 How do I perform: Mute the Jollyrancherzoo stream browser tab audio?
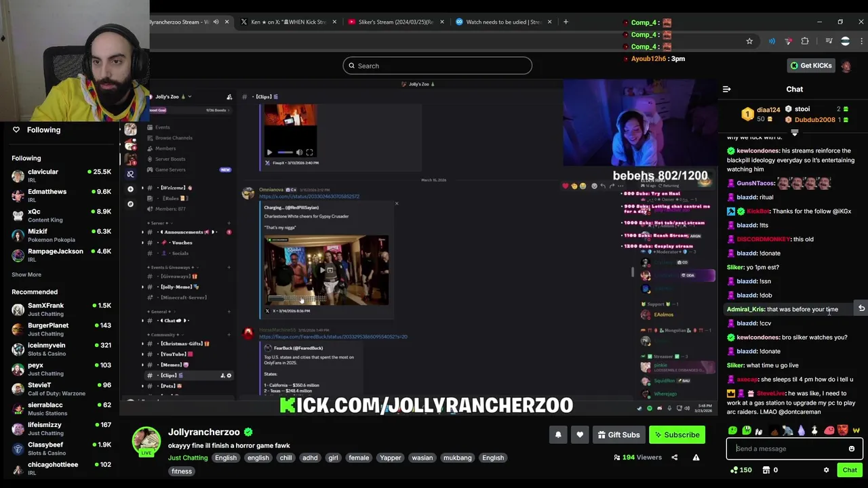pyautogui.click(x=216, y=22)
